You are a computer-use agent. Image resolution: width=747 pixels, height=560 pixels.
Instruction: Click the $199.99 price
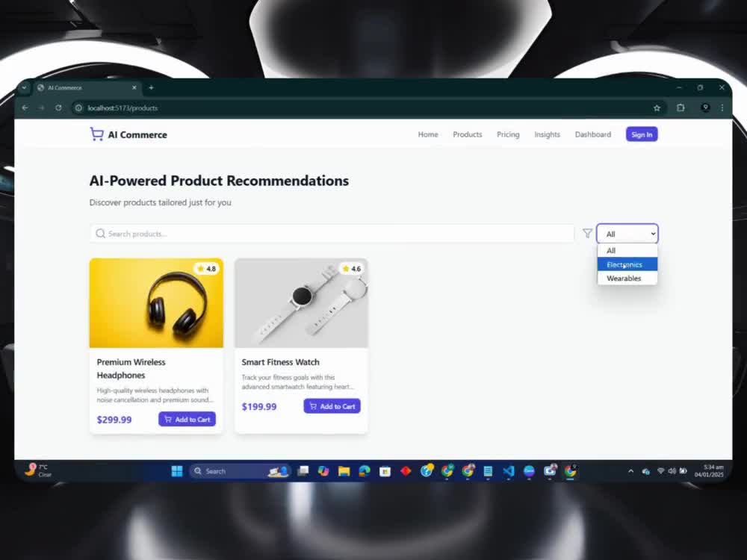pyautogui.click(x=259, y=407)
